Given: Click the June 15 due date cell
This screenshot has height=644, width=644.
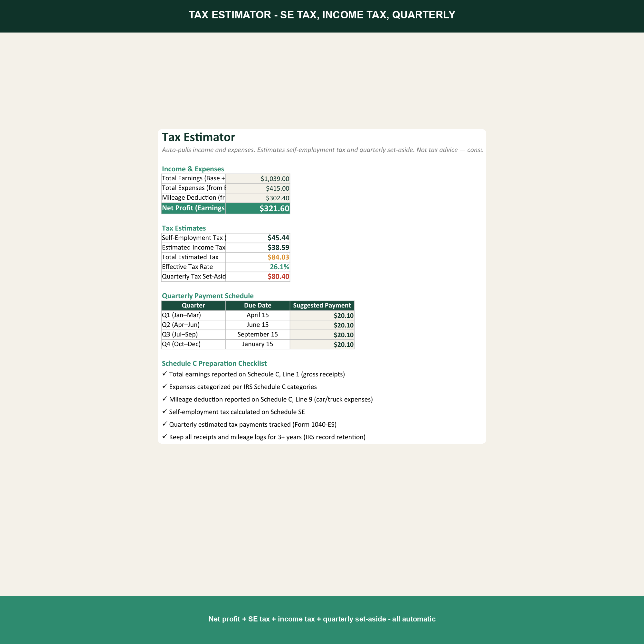Looking at the screenshot, I should [x=258, y=325].
